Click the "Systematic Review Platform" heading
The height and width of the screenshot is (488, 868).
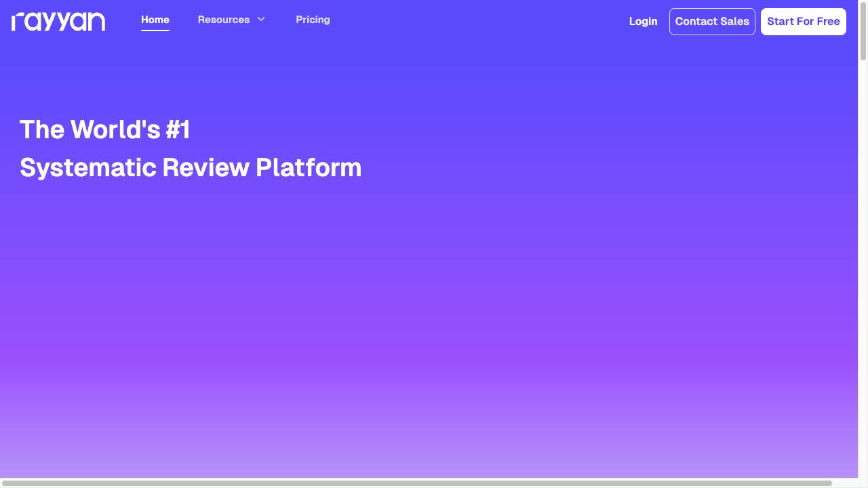191,167
